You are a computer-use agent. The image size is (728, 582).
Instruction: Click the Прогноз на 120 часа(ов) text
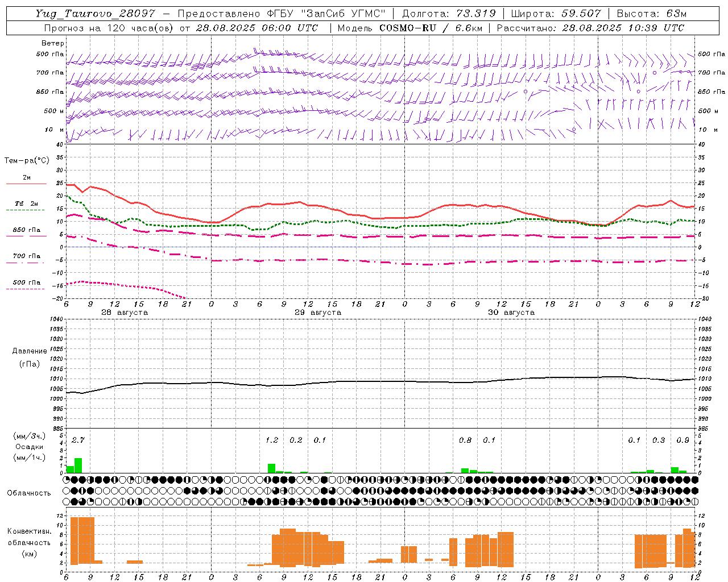[110, 28]
